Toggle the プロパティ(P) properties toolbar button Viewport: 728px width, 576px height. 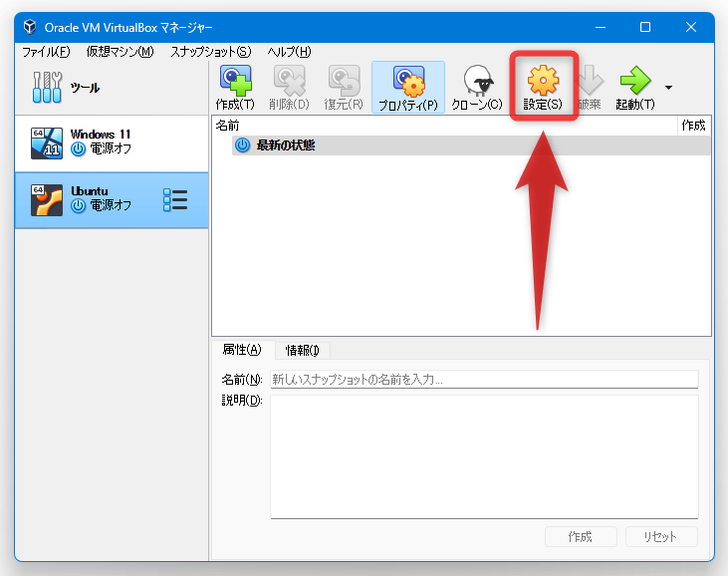click(x=408, y=88)
